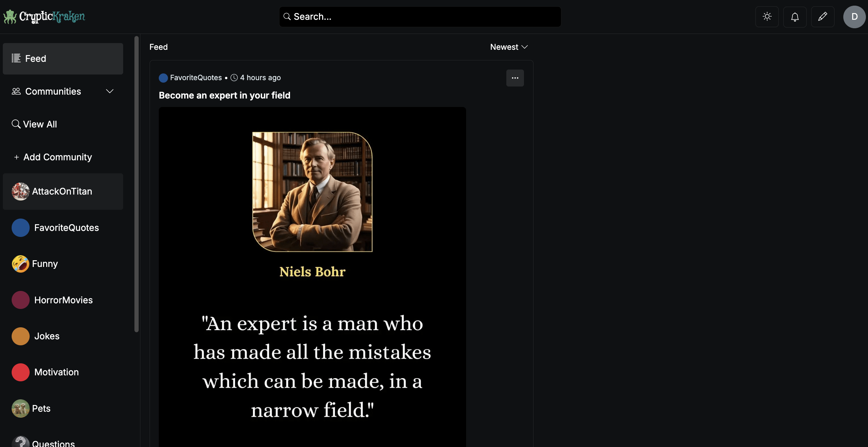Expand the Newest sort dropdown
Viewport: 868px width, 447px height.
point(509,47)
